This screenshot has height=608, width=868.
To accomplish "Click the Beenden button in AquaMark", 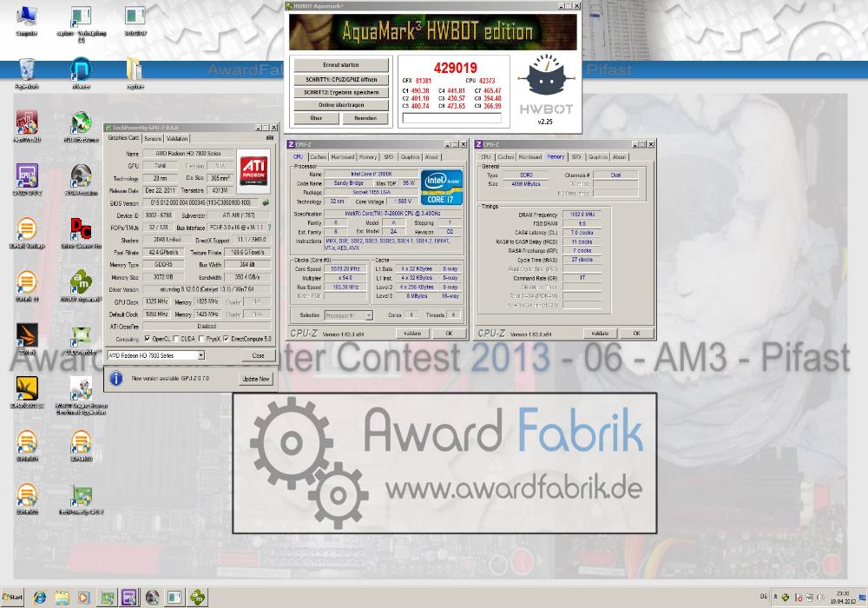I will (365, 118).
